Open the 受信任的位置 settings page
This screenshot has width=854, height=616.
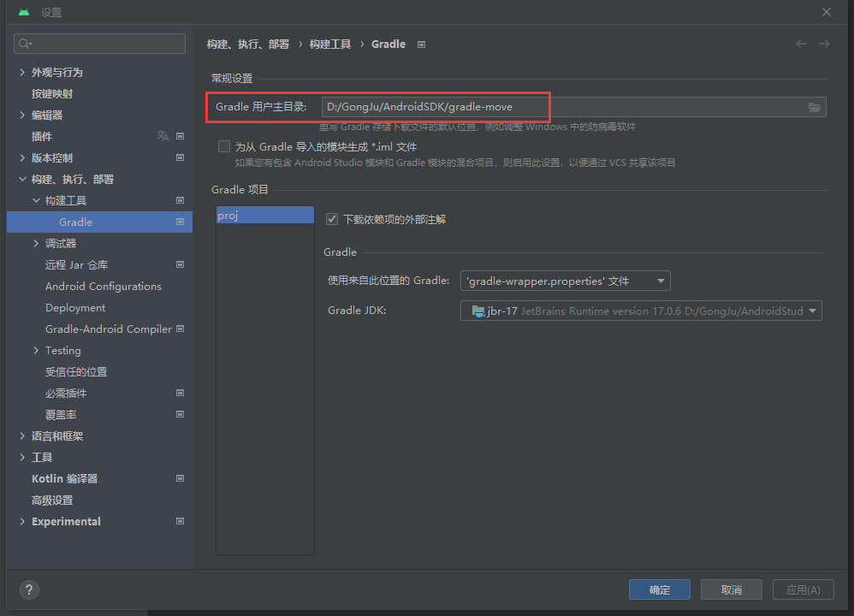pyautogui.click(x=76, y=372)
